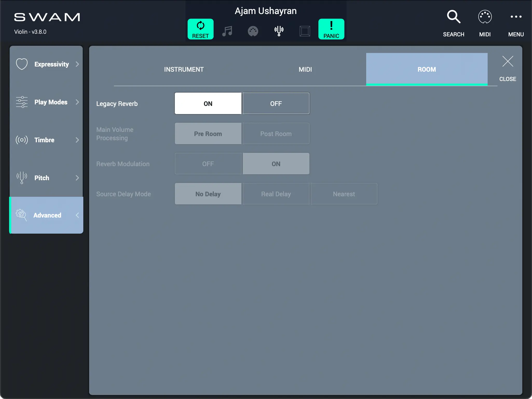Open the SEARCH magnifying glass

coord(453,17)
